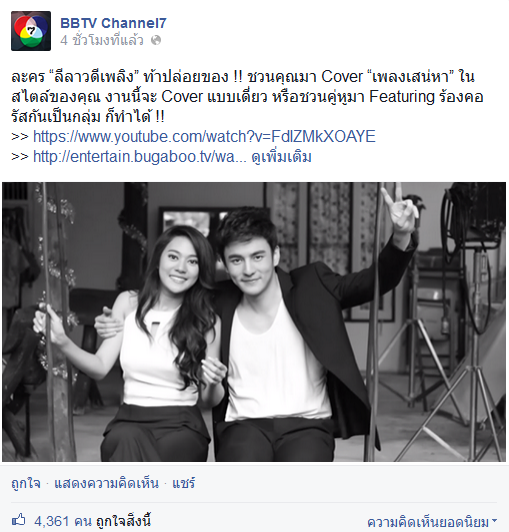
Task: Click the public globe privacy icon
Action: point(156,41)
